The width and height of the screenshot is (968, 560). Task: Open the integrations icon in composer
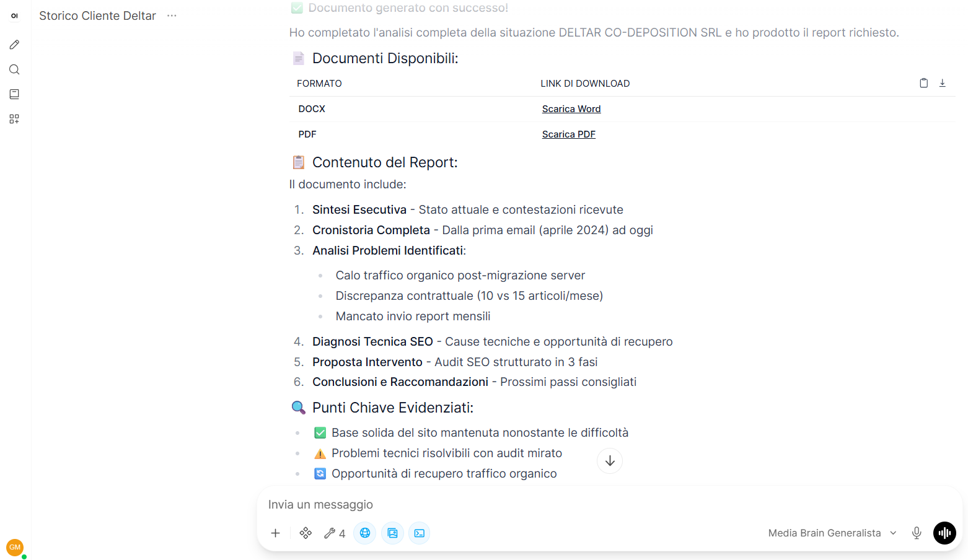coord(306,533)
